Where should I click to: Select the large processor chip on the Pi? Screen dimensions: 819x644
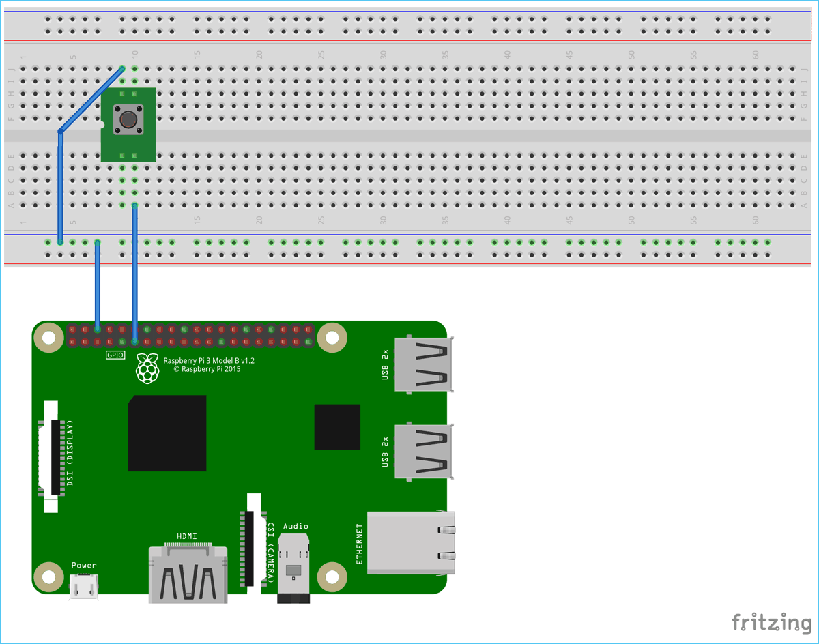tap(166, 435)
